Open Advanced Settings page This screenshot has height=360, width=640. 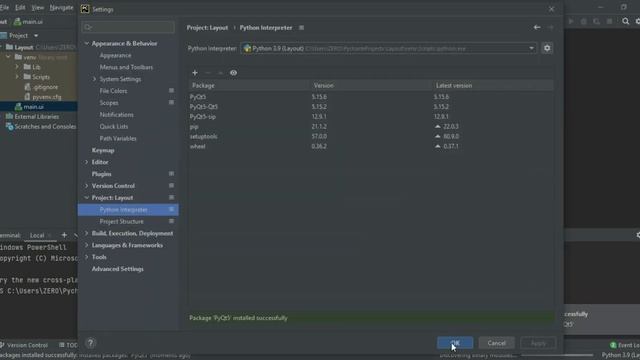(x=118, y=269)
